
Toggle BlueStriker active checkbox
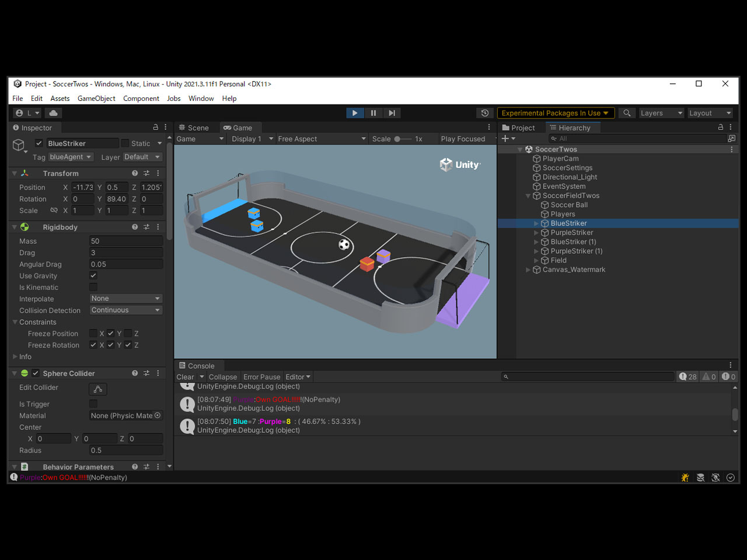(x=39, y=143)
